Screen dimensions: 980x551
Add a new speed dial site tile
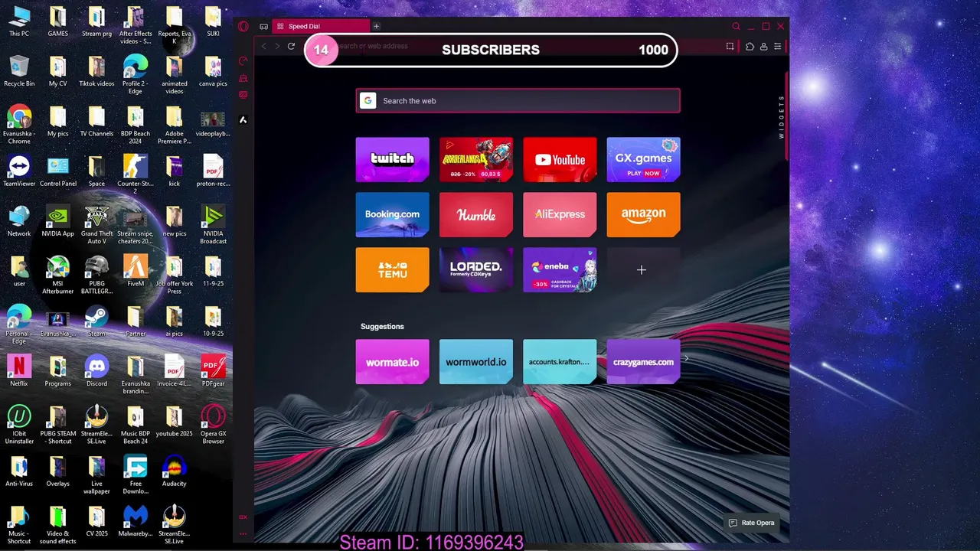point(642,269)
